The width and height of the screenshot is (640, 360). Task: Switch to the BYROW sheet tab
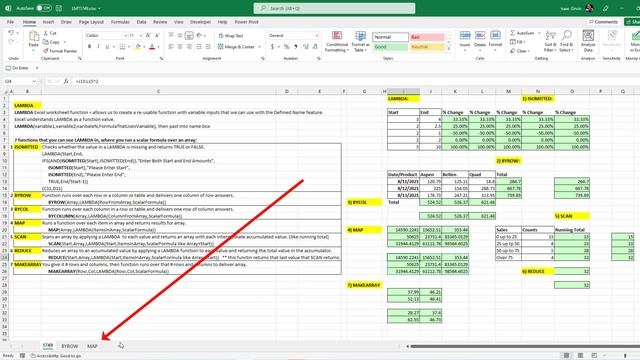pos(69,346)
